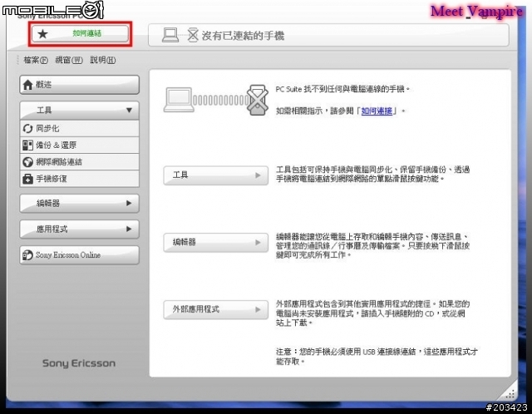This screenshot has height=414, width=532.
Task: Click the star icon beside 如何連結
Action: tap(42, 33)
